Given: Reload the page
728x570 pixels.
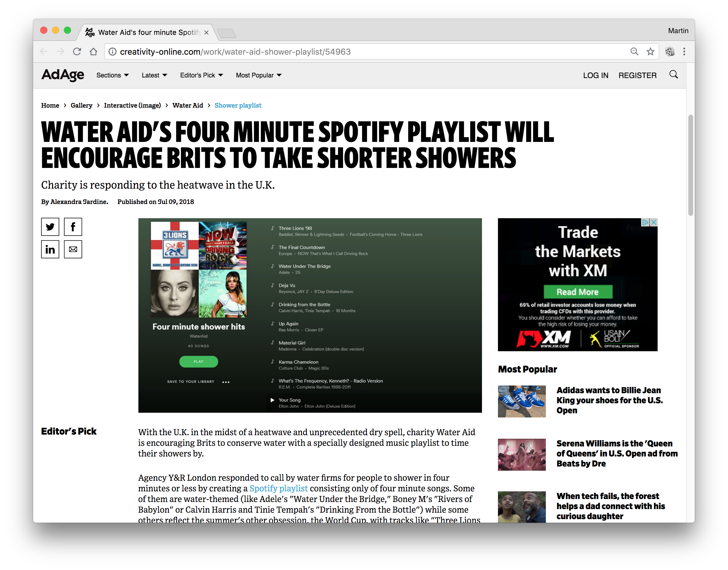Looking at the screenshot, I should point(77,52).
